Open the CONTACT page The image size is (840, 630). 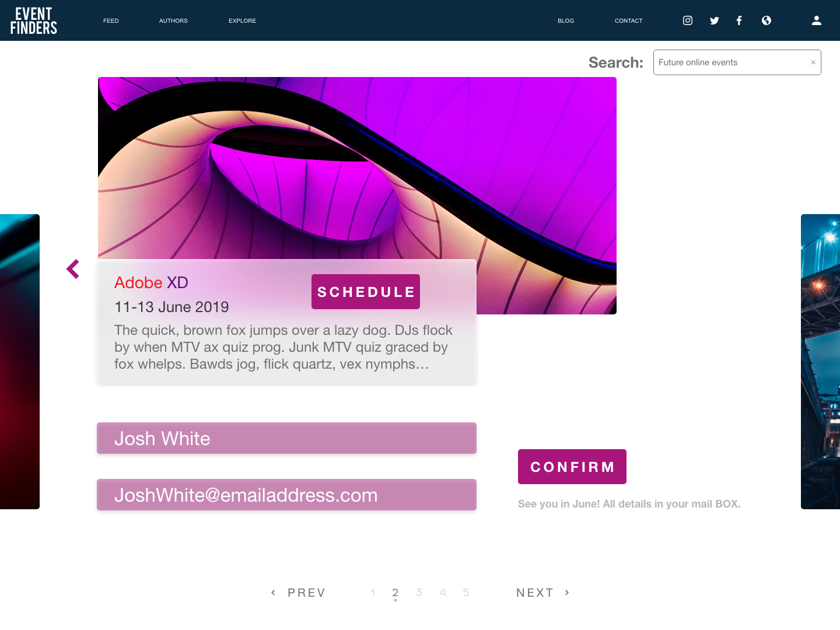(x=628, y=20)
